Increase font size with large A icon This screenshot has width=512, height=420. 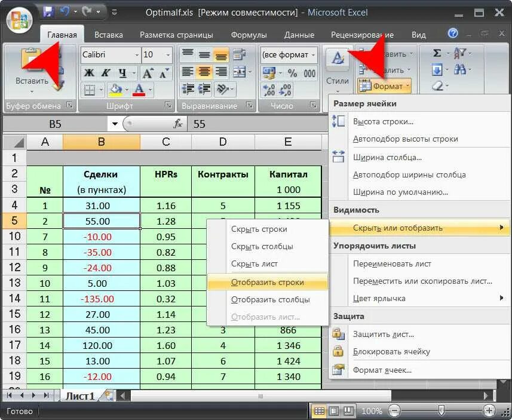(x=148, y=73)
